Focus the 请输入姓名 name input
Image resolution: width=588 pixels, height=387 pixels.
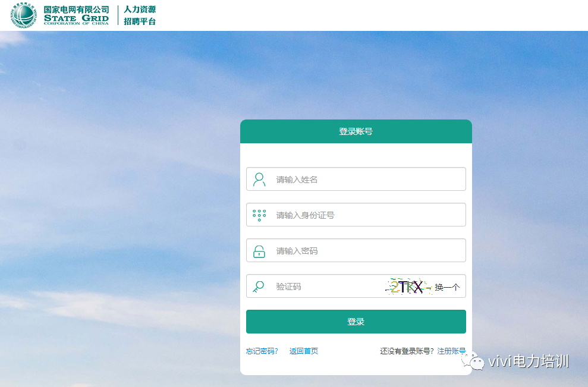tap(366, 180)
